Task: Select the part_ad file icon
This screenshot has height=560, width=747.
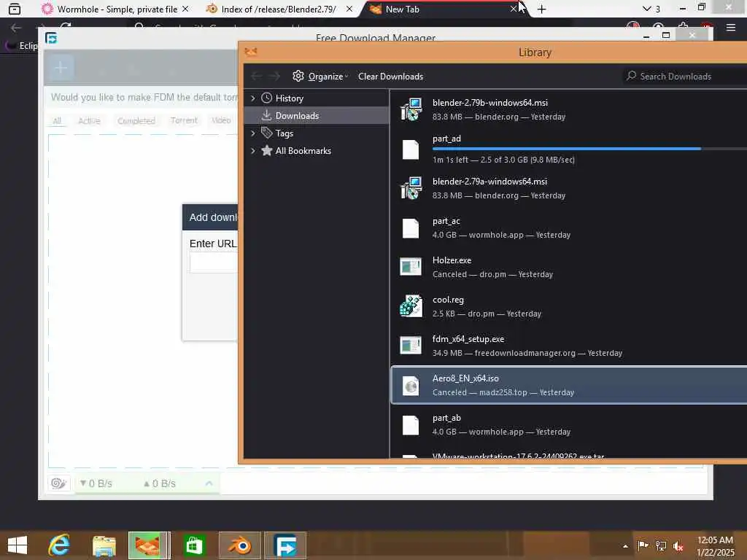Action: (x=411, y=149)
